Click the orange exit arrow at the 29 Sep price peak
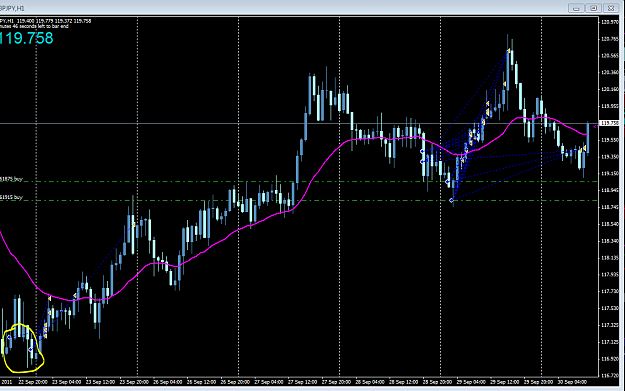This screenshot has height=391, width=625. (x=508, y=51)
